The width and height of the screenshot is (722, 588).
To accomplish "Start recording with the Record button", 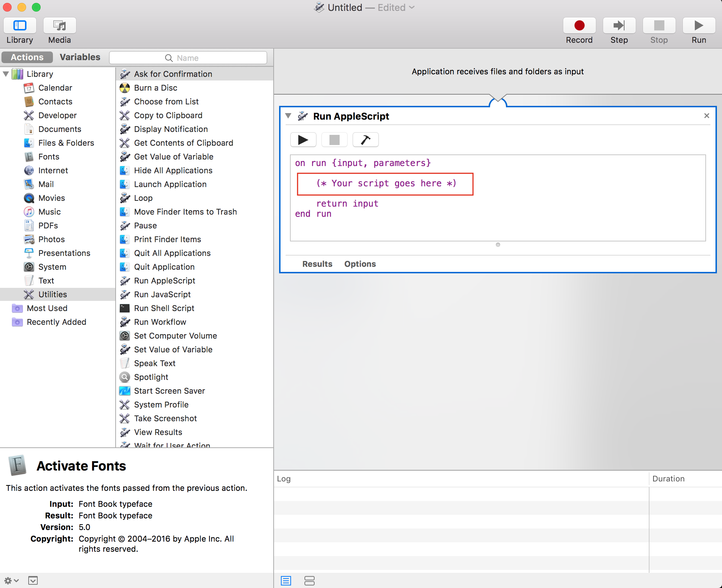I will (579, 25).
